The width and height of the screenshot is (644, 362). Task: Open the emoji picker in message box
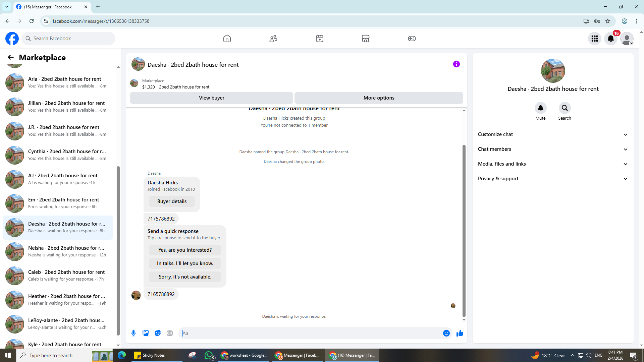[446, 333]
